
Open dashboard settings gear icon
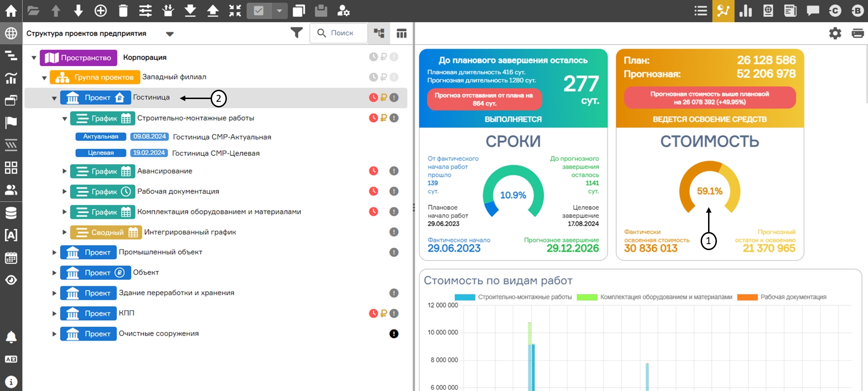click(835, 33)
